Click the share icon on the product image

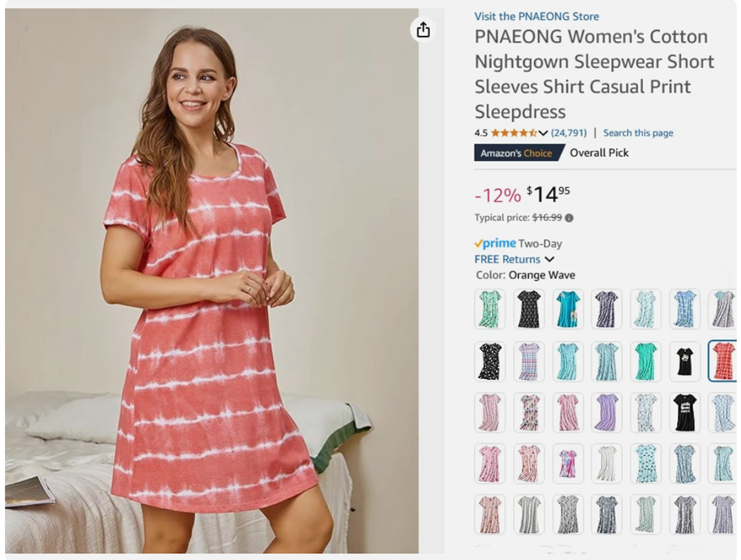(x=423, y=29)
